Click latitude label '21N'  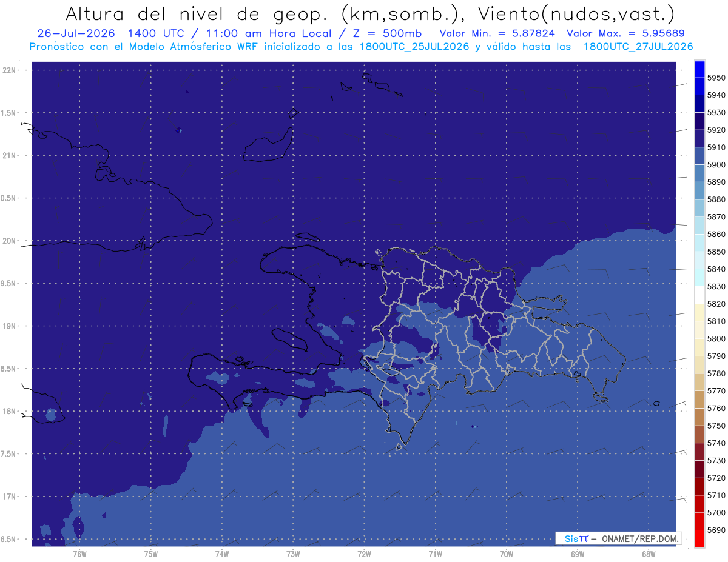click(10, 155)
